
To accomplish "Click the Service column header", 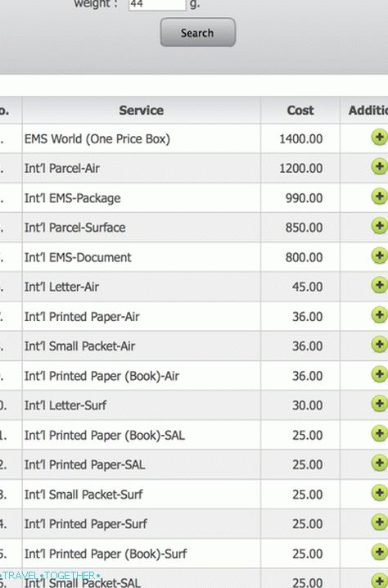I will tap(142, 111).
